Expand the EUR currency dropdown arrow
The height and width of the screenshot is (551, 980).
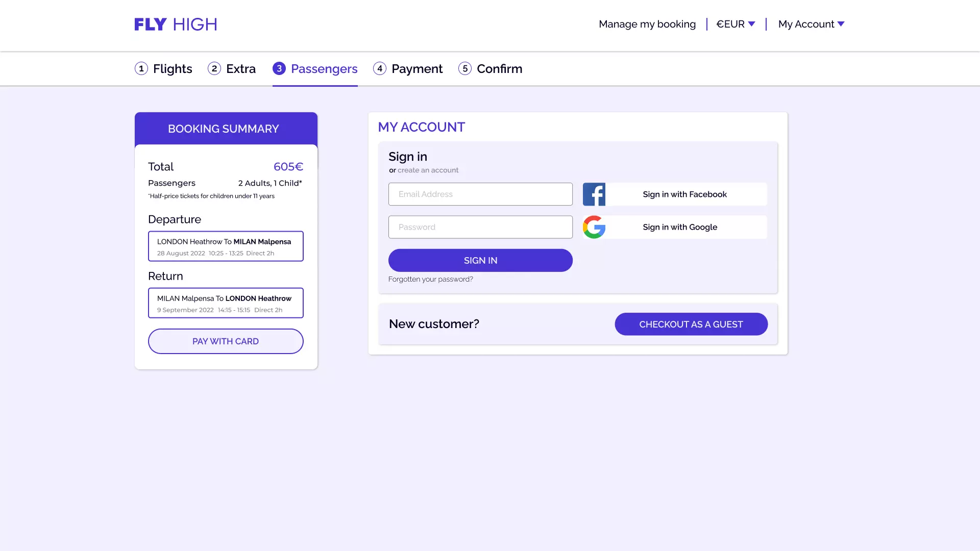pos(751,24)
